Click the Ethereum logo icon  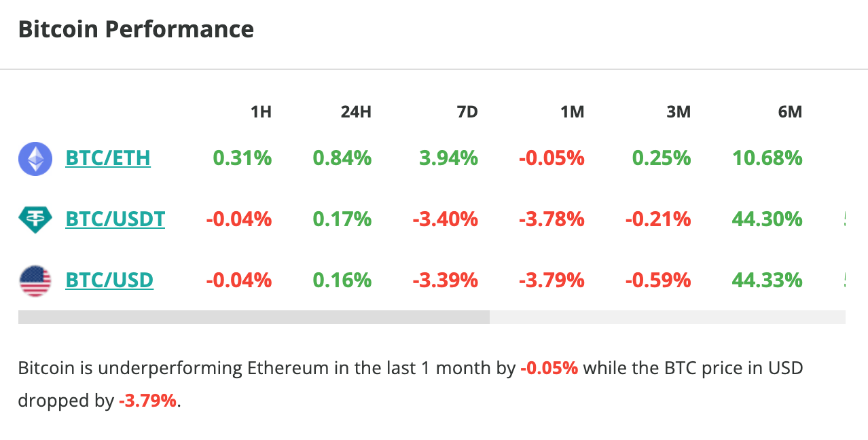[x=35, y=159]
